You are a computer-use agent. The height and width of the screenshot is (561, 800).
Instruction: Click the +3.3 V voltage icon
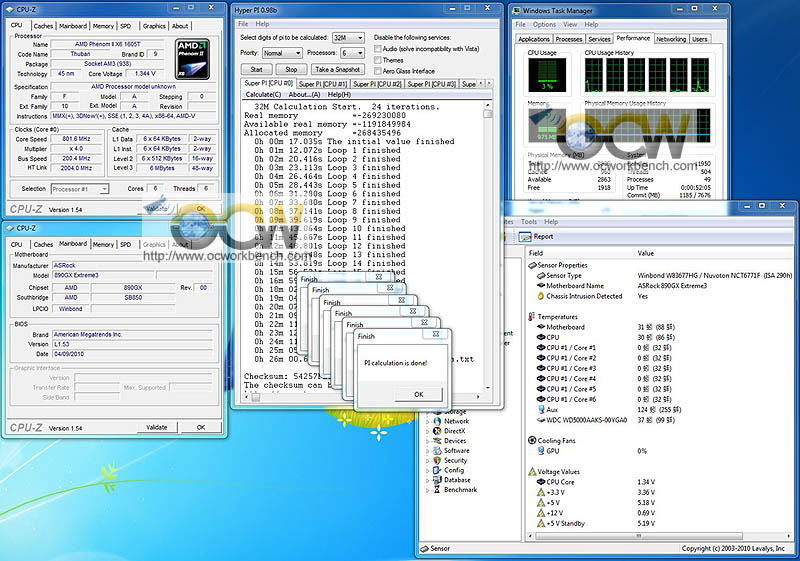coord(541,492)
